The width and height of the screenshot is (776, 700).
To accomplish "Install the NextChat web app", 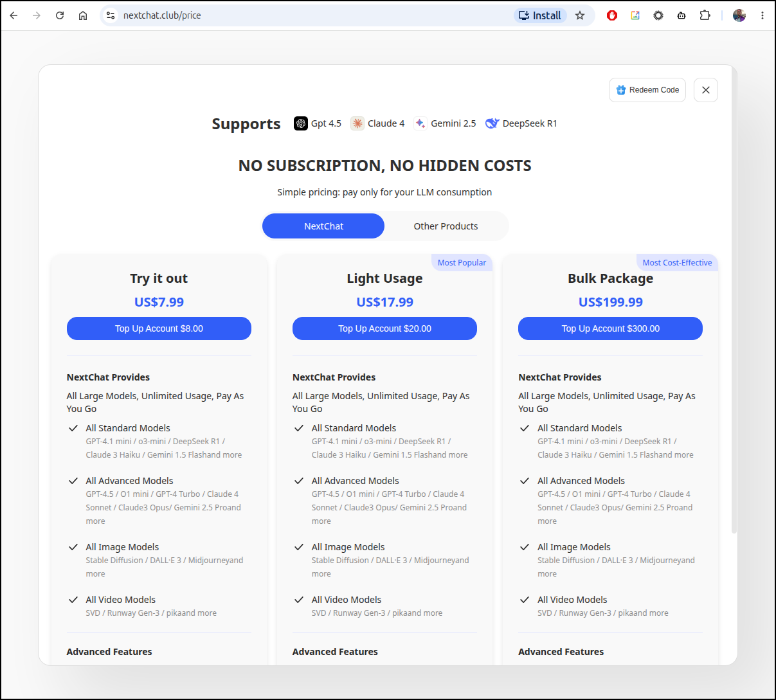I will 540,15.
